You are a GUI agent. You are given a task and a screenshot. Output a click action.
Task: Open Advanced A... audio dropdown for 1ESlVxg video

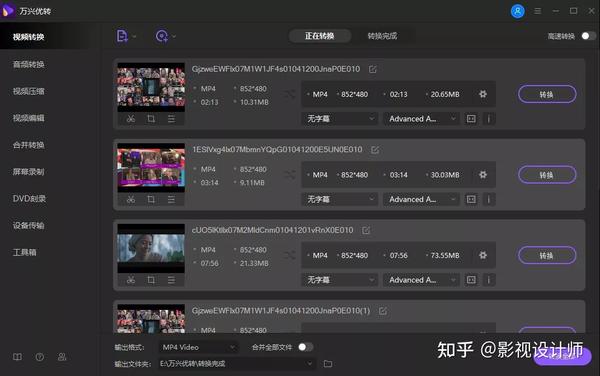(421, 199)
